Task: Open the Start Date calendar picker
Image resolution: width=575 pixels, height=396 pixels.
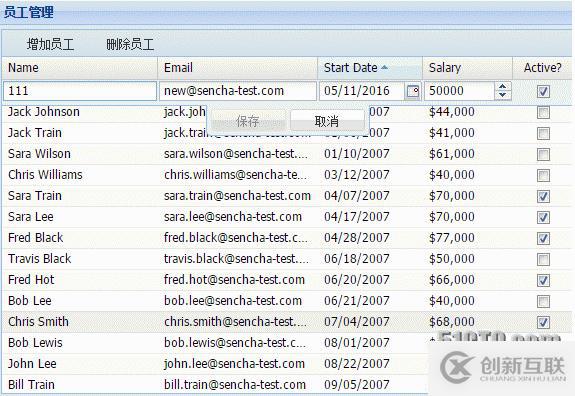Action: click(413, 91)
